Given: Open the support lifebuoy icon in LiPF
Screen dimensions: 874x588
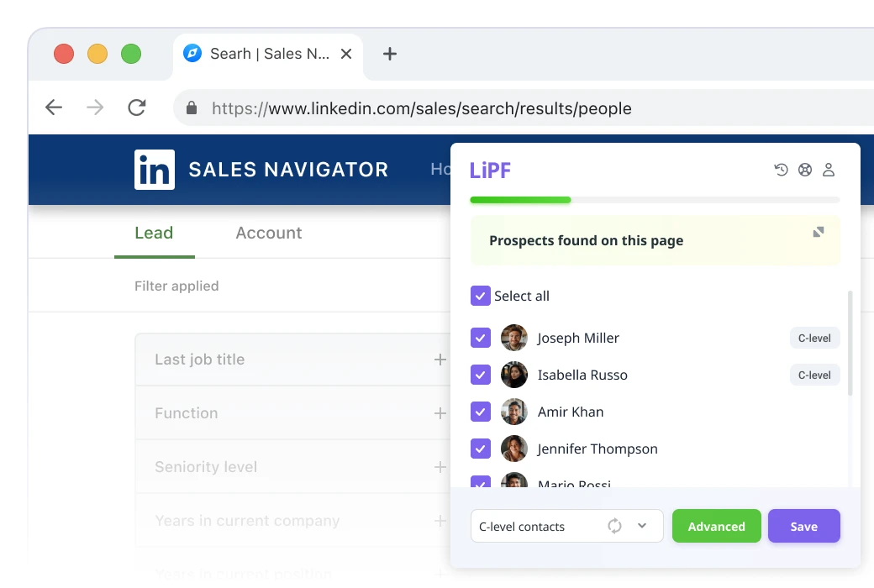Looking at the screenshot, I should tap(805, 170).
